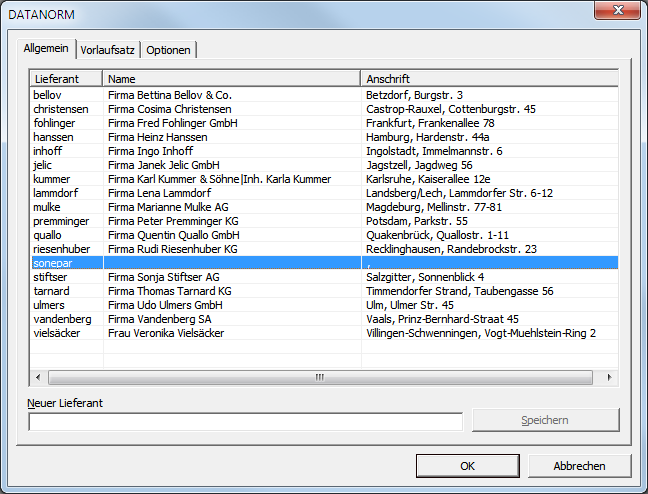Click the Name column header
This screenshot has height=494, width=648.
pyautogui.click(x=231, y=78)
